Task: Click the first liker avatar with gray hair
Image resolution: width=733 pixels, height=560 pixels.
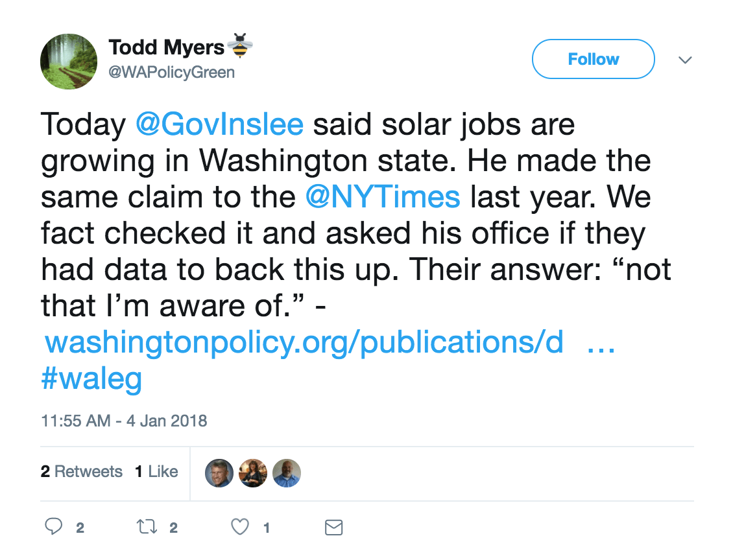Action: (219, 473)
